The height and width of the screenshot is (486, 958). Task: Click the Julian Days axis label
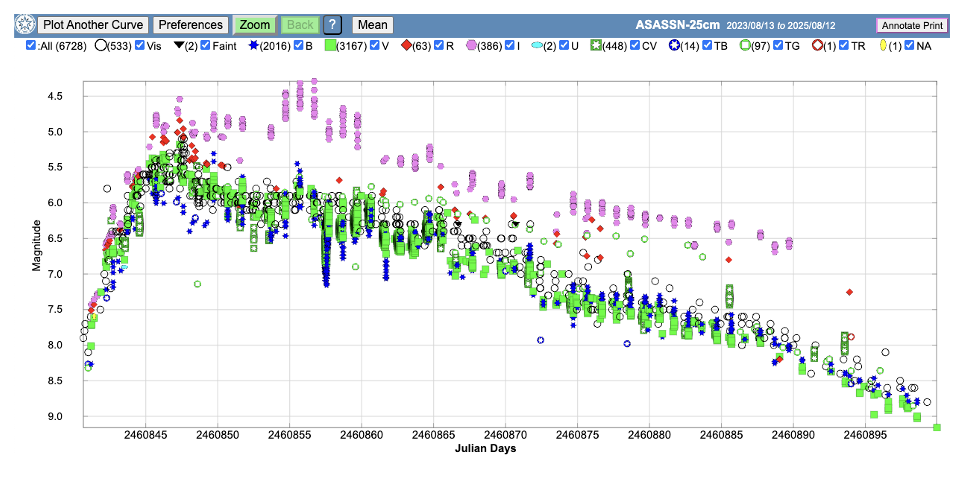pos(485,448)
